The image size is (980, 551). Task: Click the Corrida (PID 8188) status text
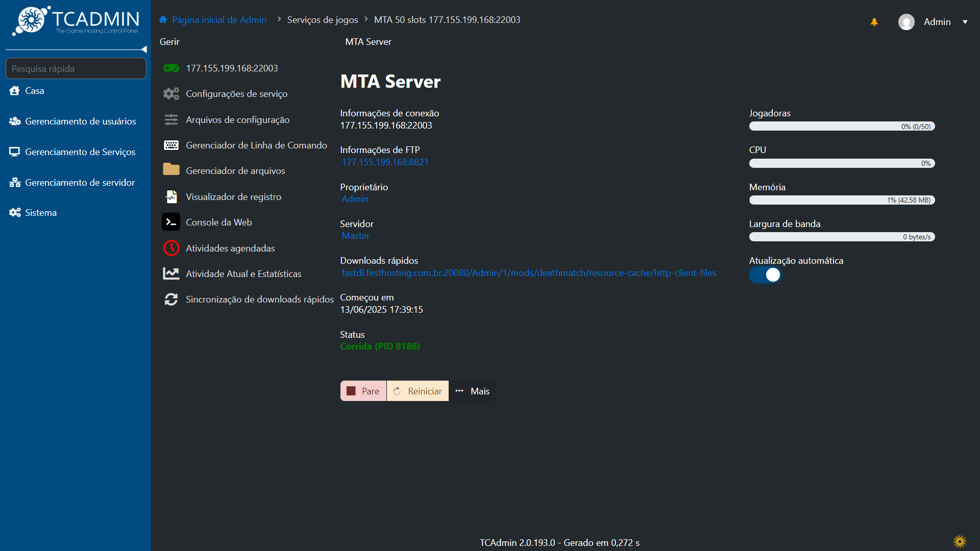click(x=380, y=346)
